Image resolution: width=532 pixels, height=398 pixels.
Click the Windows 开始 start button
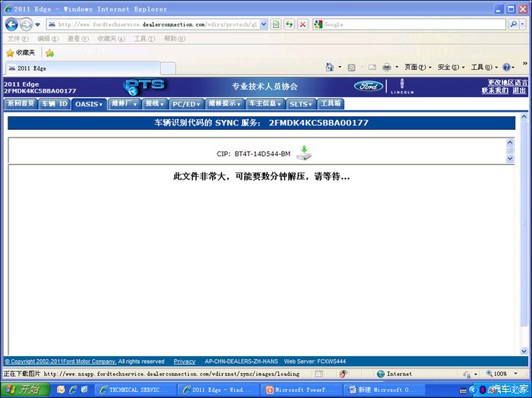(x=25, y=390)
